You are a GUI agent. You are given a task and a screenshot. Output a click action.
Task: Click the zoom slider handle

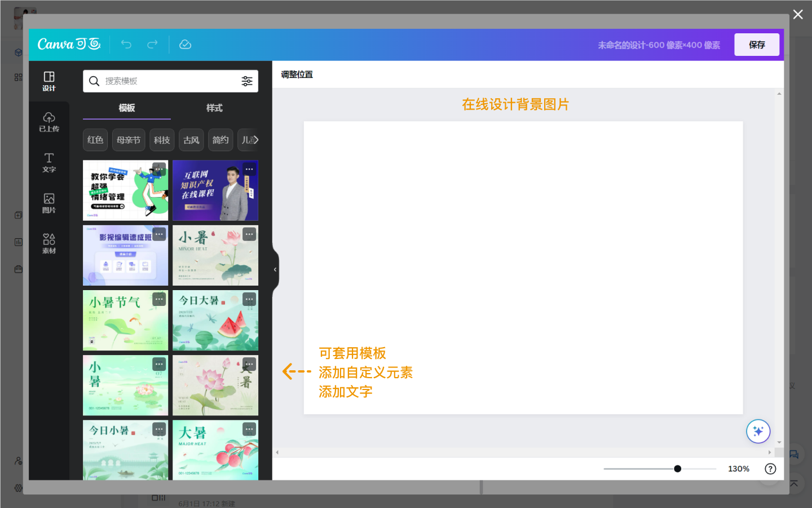(x=677, y=468)
